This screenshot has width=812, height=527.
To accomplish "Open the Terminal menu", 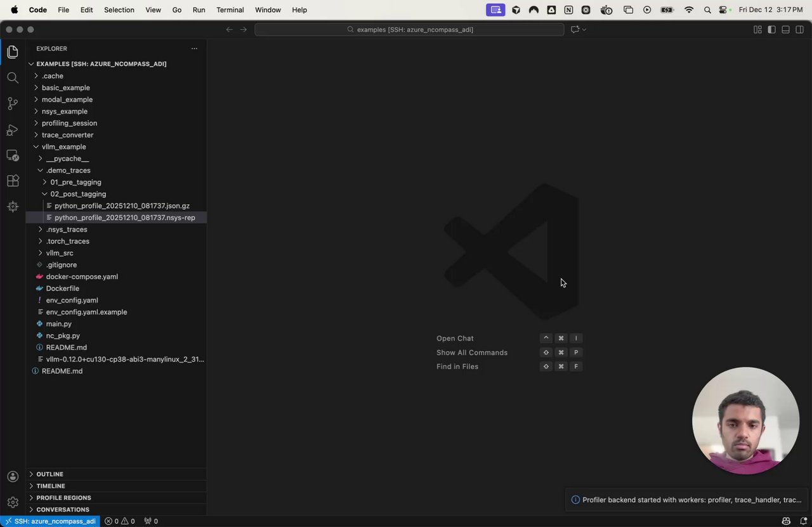I will click(230, 10).
